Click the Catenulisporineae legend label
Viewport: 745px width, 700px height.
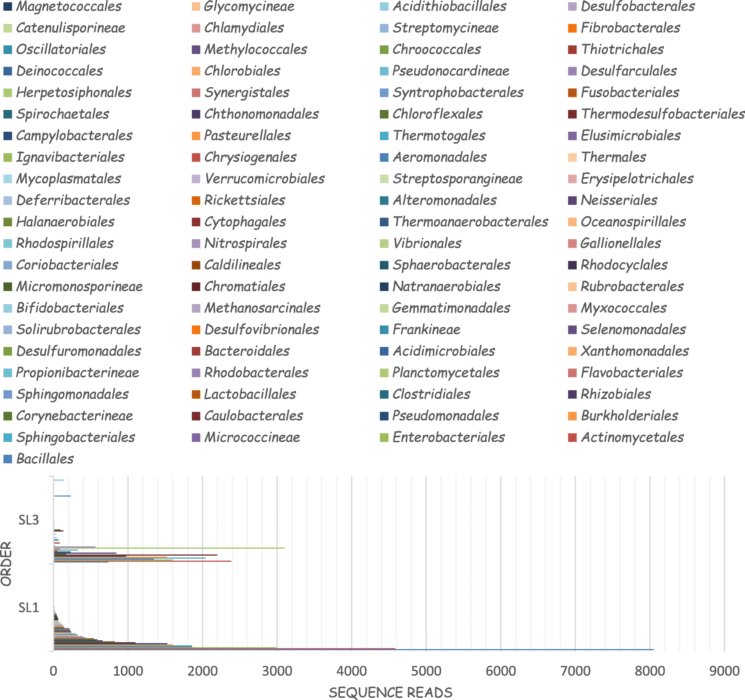tap(71, 28)
